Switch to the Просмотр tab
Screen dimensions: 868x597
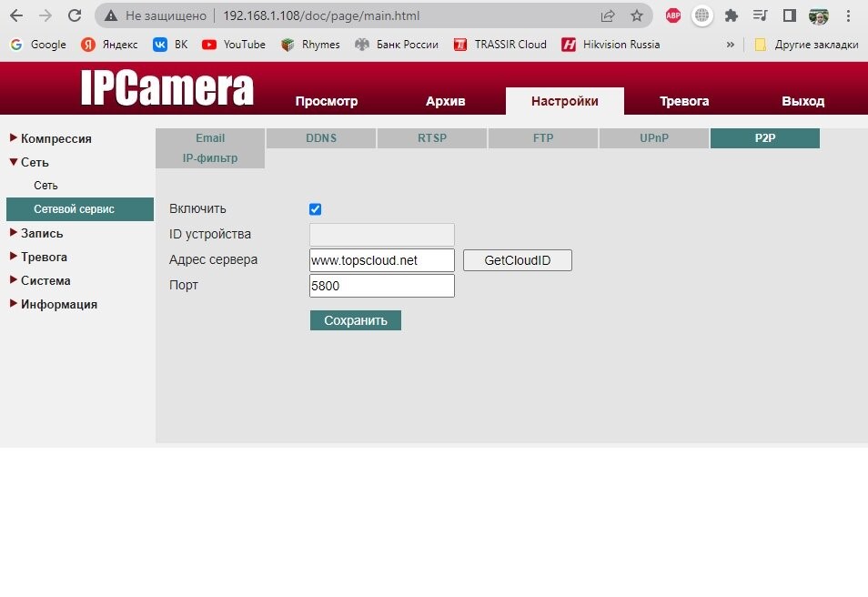click(327, 101)
